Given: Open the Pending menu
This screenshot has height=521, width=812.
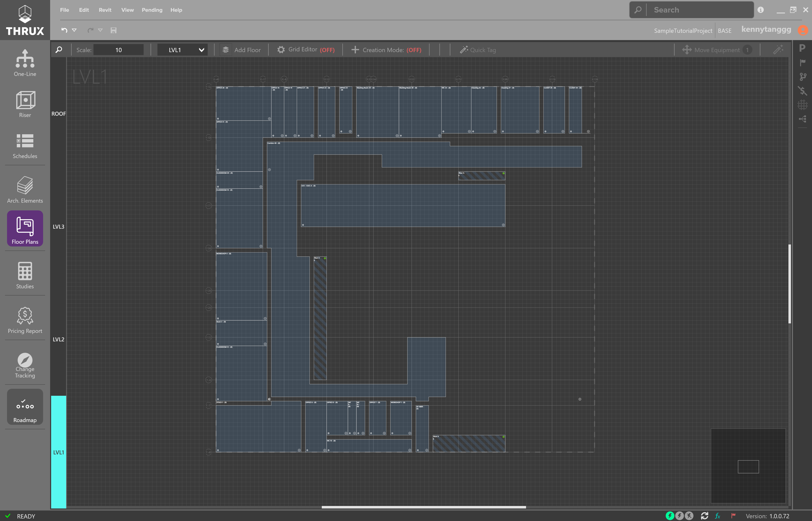Looking at the screenshot, I should [152, 10].
